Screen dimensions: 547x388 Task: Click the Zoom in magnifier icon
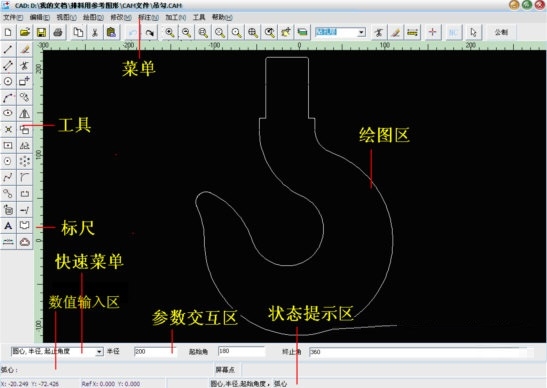[x=170, y=32]
